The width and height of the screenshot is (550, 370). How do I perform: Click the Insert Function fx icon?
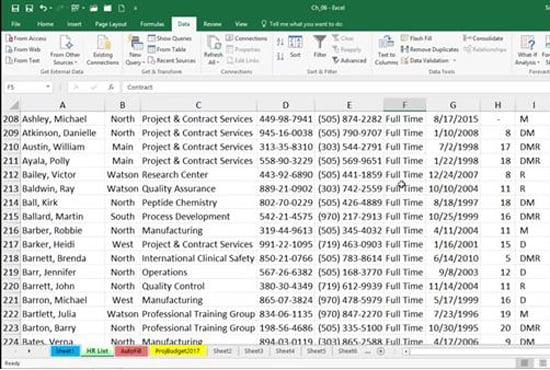tap(111, 87)
